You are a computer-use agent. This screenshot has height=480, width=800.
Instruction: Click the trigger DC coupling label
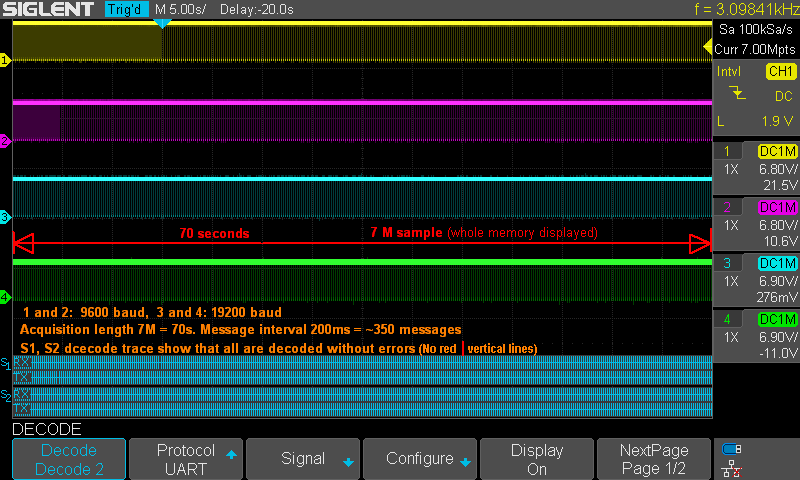coord(783,96)
